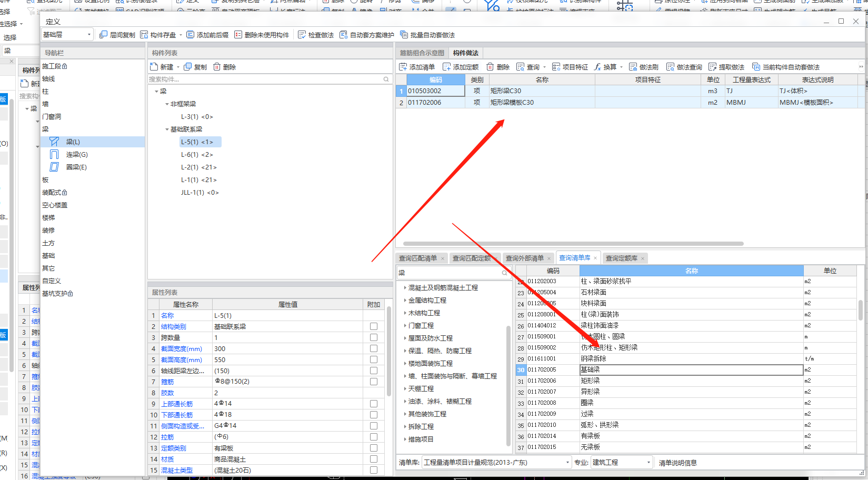
Task: Click the 做法刷 icon
Action: click(x=633, y=67)
